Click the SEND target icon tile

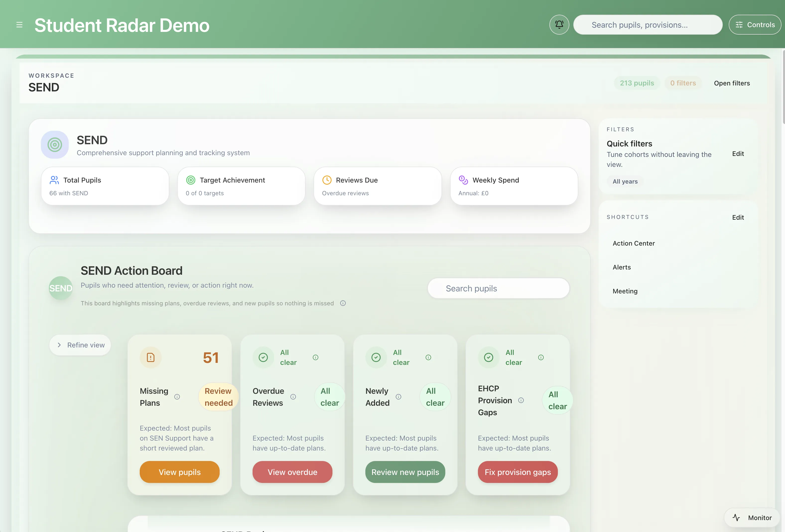55,144
